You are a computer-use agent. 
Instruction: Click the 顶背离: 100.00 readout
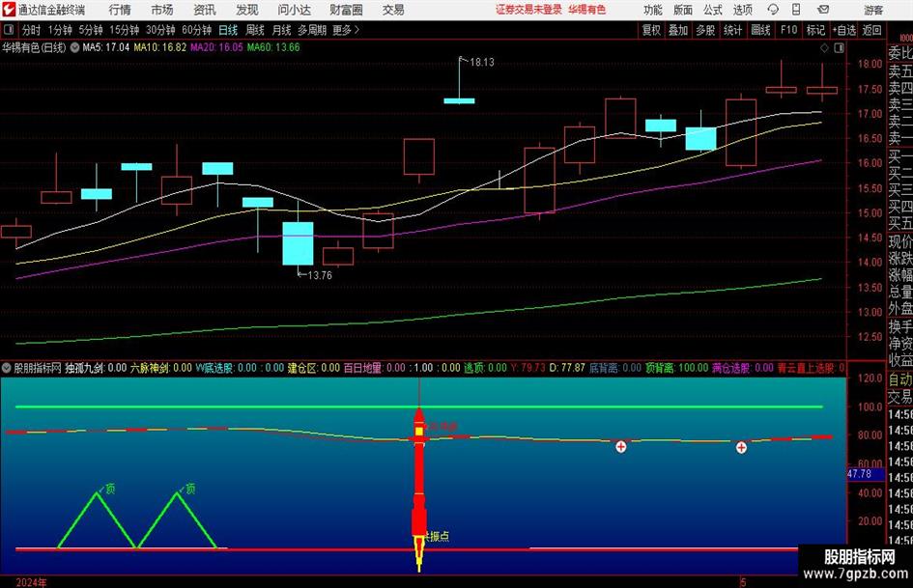click(676, 368)
